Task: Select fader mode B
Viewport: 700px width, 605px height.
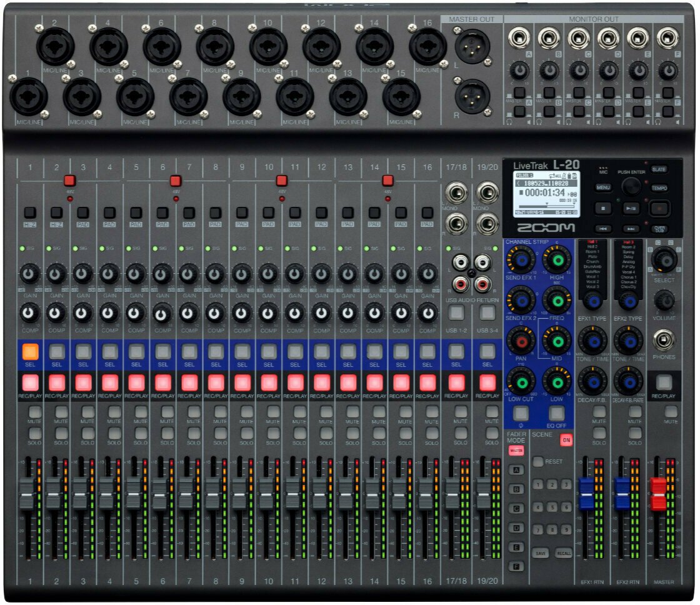Action: [x=516, y=489]
